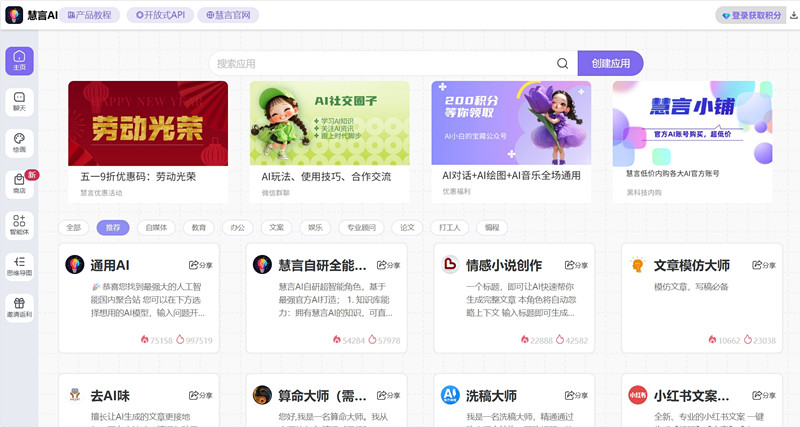Open the 慧言小铺 banner thumbnail
This screenshot has height=427, width=800.
coord(692,123)
